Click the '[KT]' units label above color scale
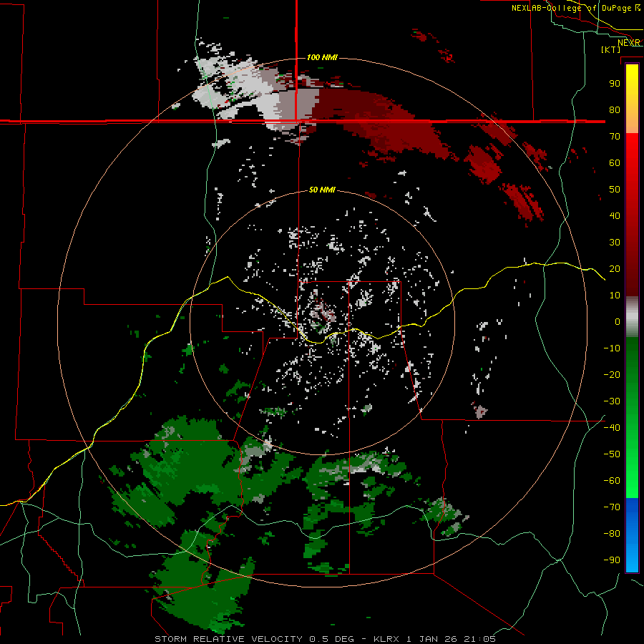Viewport: 644px width, 644px height. [610, 49]
